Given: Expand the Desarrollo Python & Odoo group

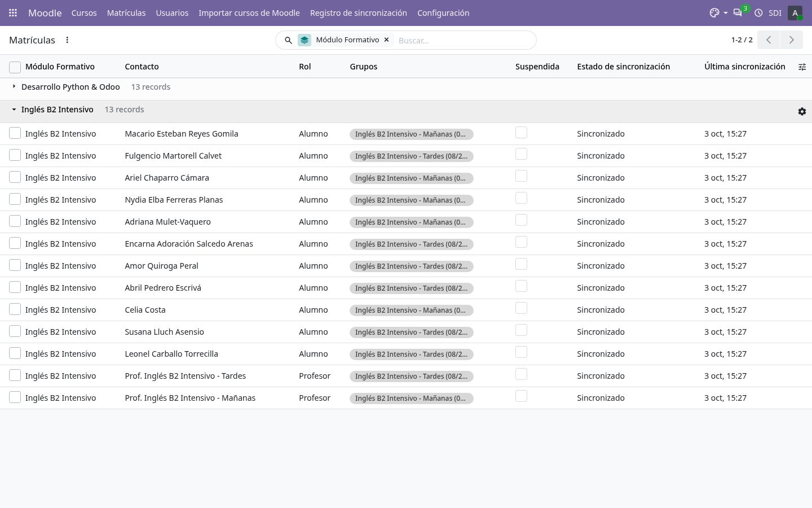Looking at the screenshot, I should (x=14, y=86).
